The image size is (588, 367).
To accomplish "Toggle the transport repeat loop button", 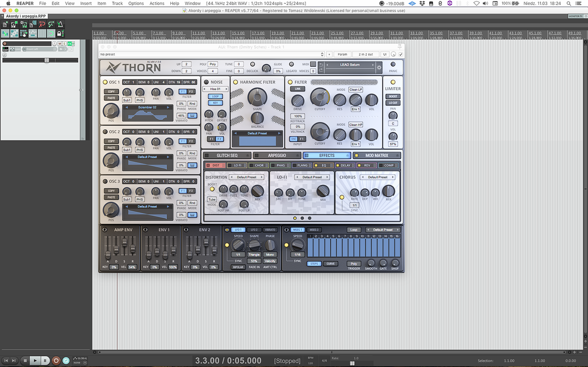I will pos(66,360).
